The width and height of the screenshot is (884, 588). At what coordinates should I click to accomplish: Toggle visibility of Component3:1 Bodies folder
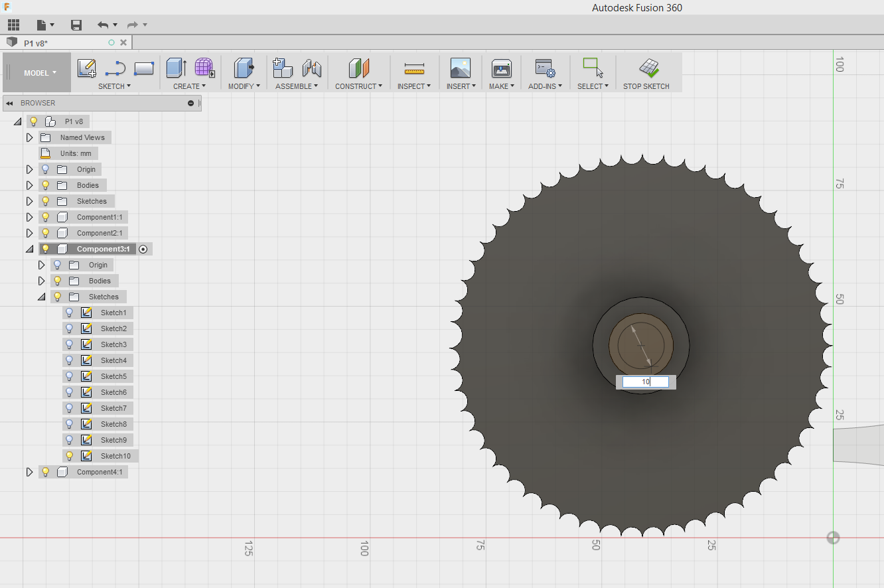click(x=57, y=281)
